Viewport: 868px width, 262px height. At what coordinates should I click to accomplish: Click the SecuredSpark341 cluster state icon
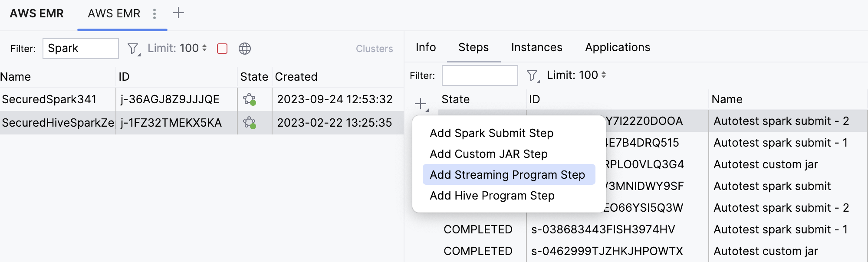pyautogui.click(x=250, y=100)
